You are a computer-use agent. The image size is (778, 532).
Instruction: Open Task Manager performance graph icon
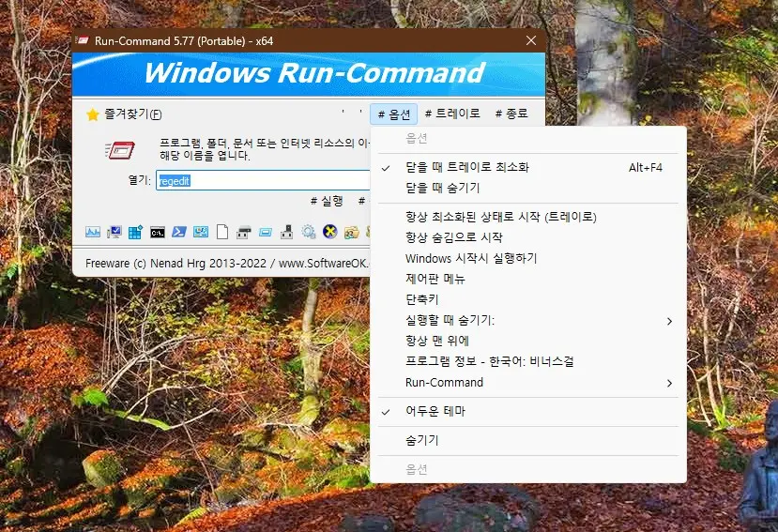tap(93, 232)
